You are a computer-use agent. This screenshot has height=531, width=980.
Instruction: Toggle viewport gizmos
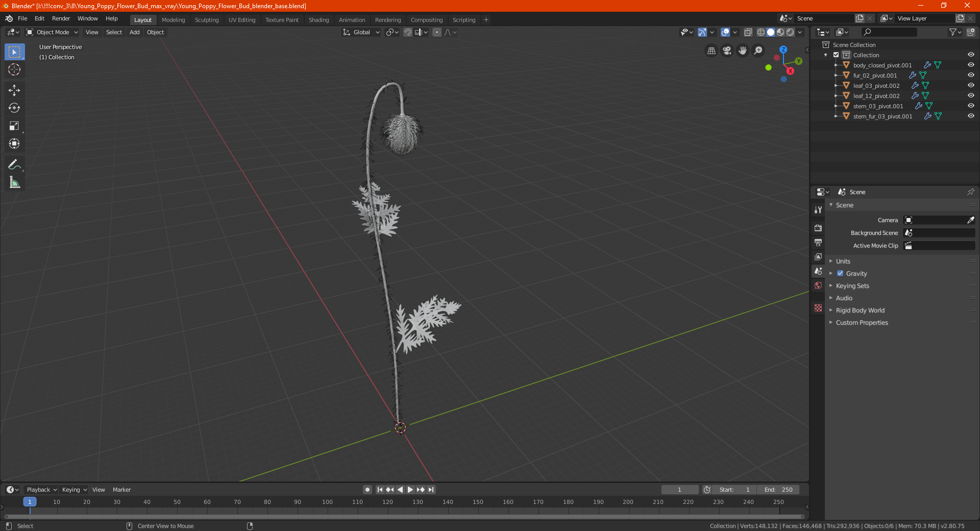(702, 32)
